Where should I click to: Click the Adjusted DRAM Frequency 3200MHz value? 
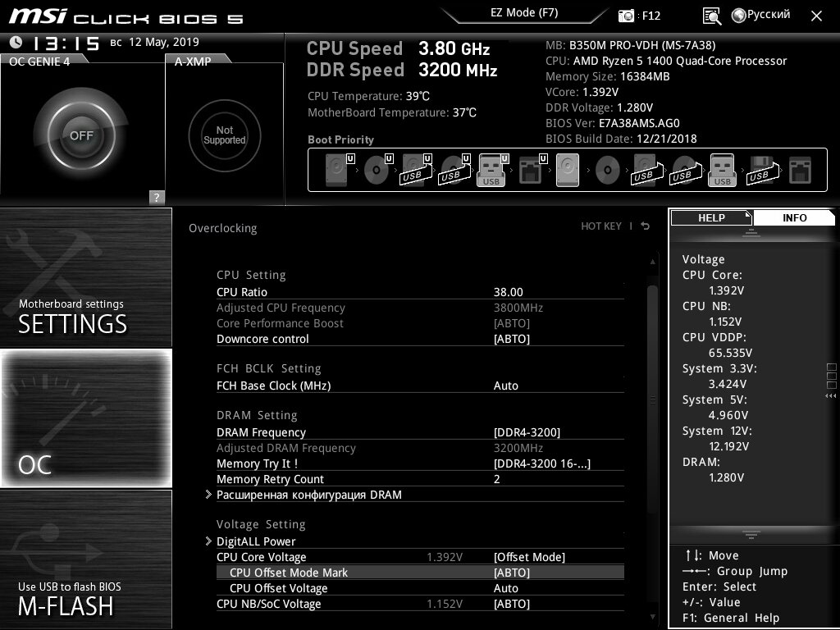pos(518,448)
